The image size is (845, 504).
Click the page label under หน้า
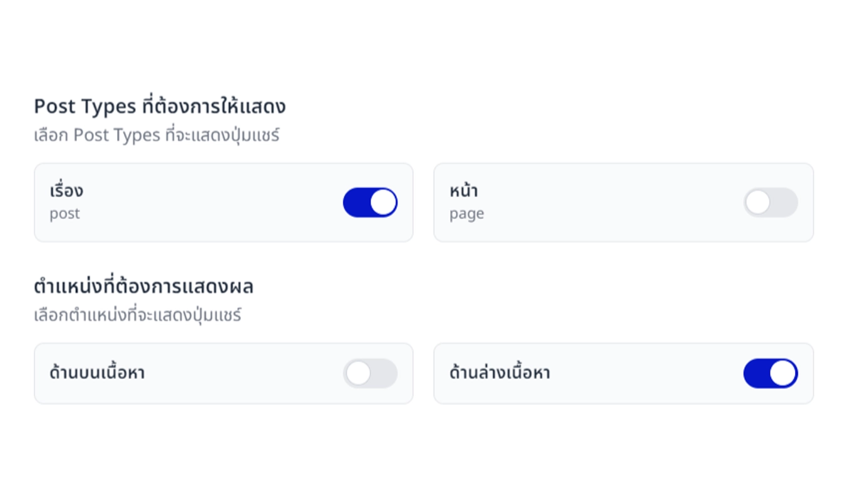coord(466,214)
